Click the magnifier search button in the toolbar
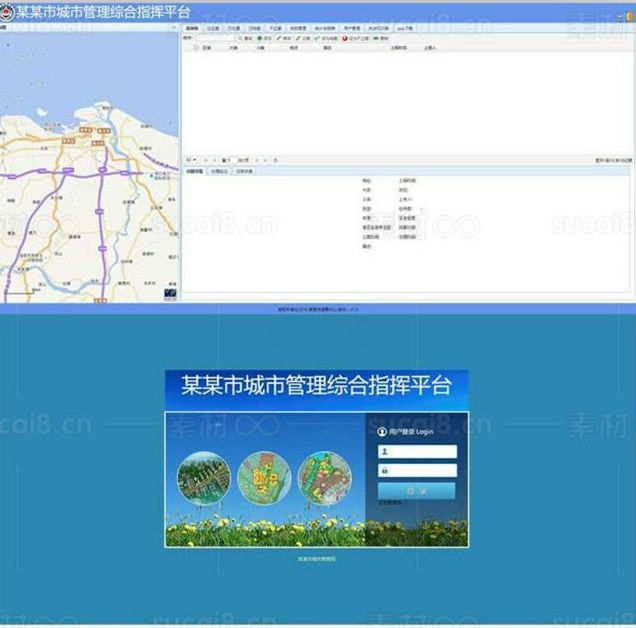This screenshot has height=628, width=636. click(x=245, y=38)
